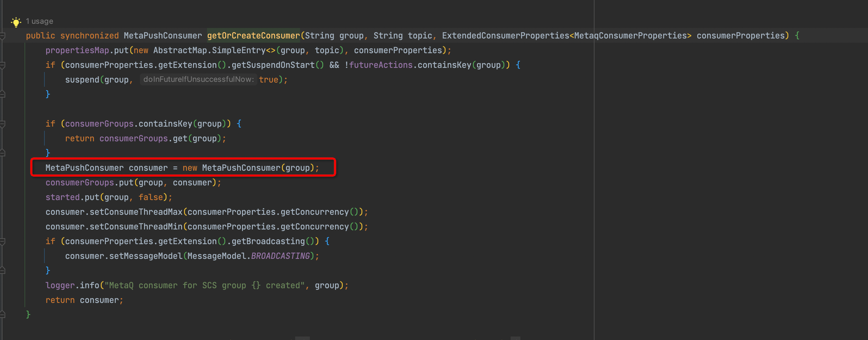The width and height of the screenshot is (868, 340).
Task: Open the "1 usage" inlay link
Action: (x=40, y=21)
